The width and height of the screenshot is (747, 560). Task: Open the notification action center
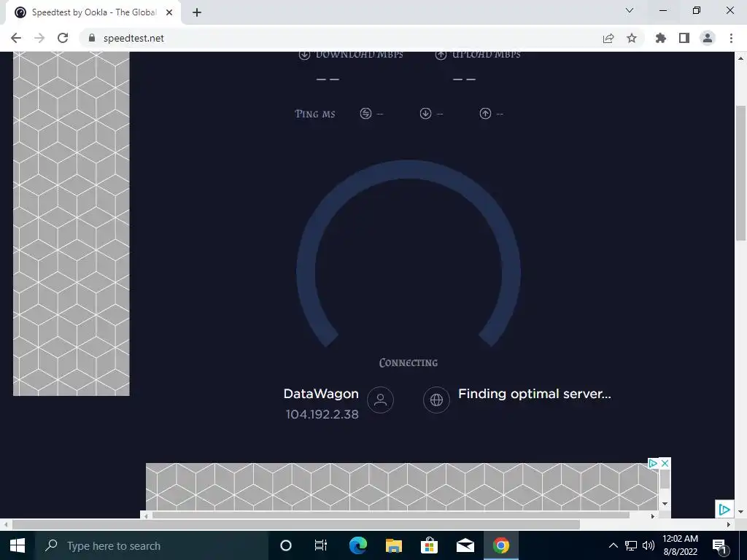coord(720,546)
